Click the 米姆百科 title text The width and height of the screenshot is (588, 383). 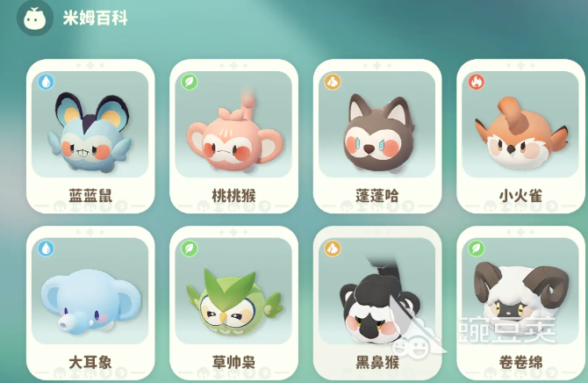[96, 18]
